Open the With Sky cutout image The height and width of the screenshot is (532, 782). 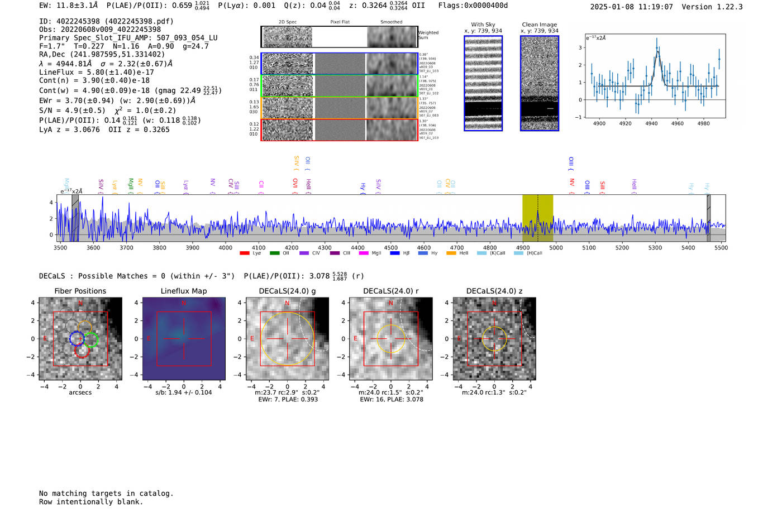click(x=483, y=83)
